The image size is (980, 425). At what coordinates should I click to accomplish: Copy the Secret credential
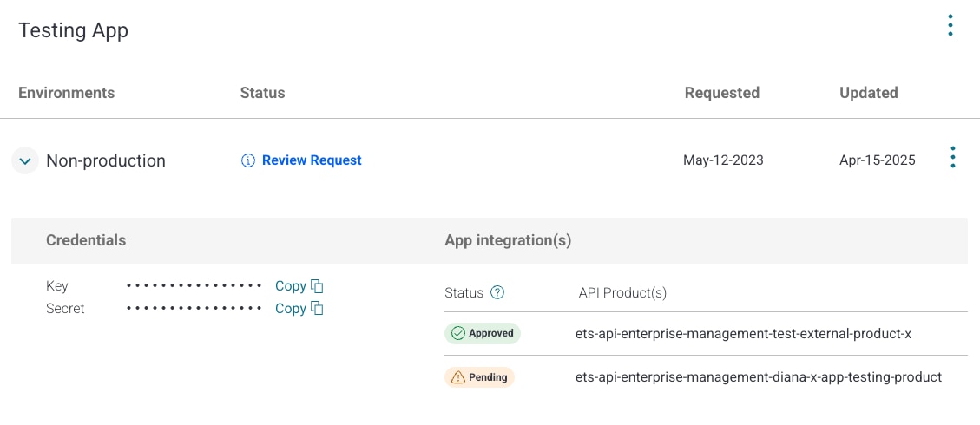click(x=291, y=309)
